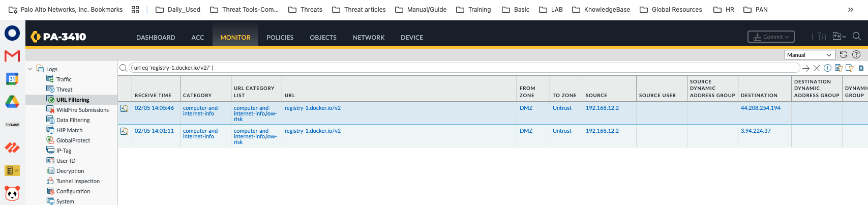The image size is (868, 205).
Task: Open the help question mark icon
Action: [856, 55]
